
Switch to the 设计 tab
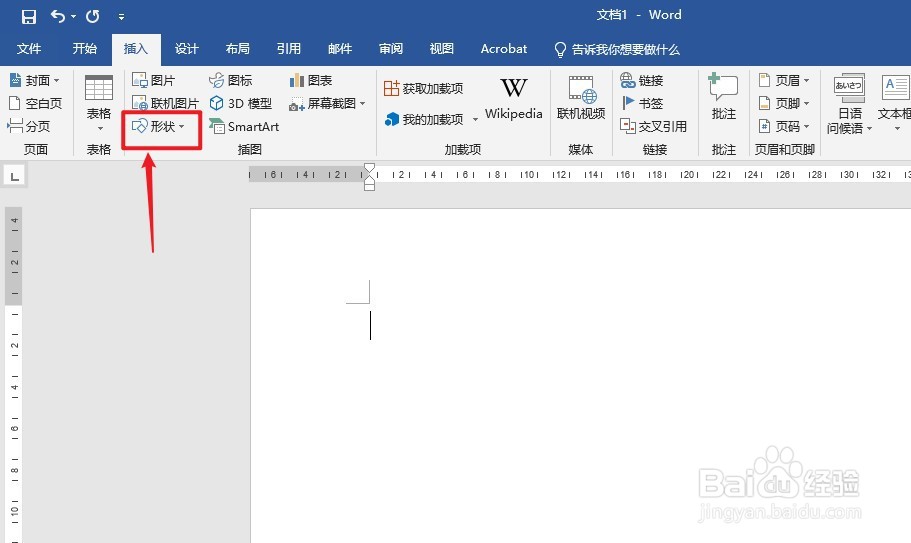[x=186, y=49]
